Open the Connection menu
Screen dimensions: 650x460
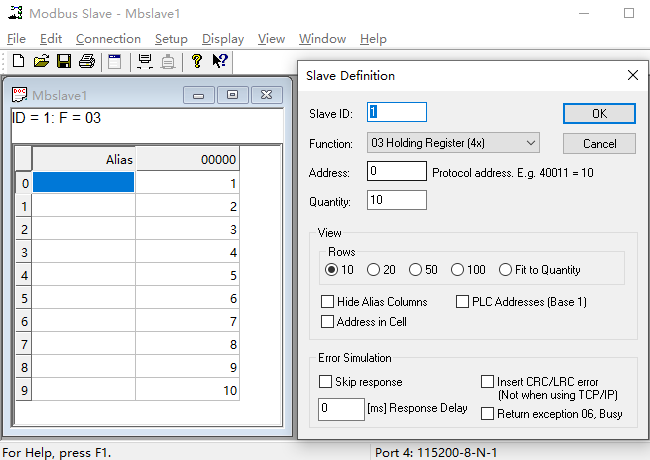click(x=108, y=39)
